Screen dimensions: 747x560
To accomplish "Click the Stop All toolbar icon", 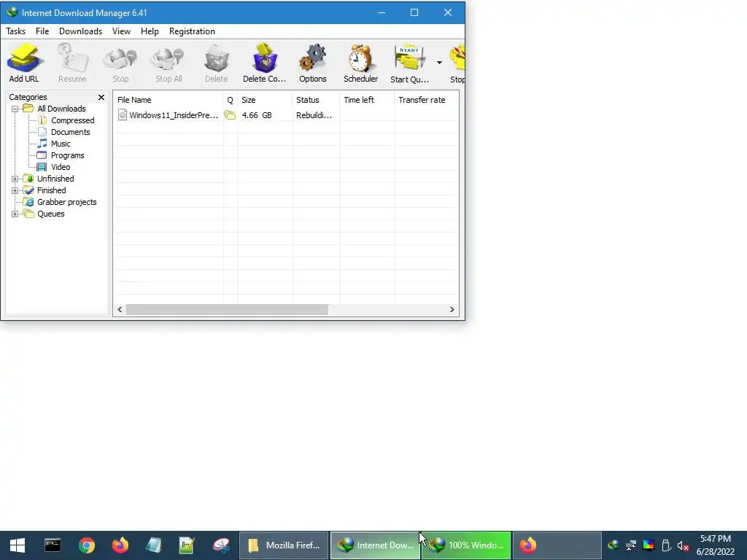I will pyautogui.click(x=169, y=63).
